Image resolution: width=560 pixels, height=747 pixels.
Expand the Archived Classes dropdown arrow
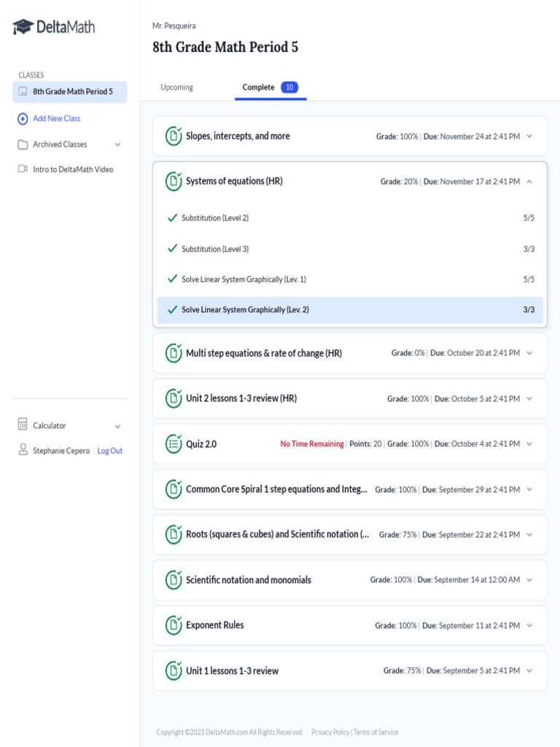tap(118, 144)
